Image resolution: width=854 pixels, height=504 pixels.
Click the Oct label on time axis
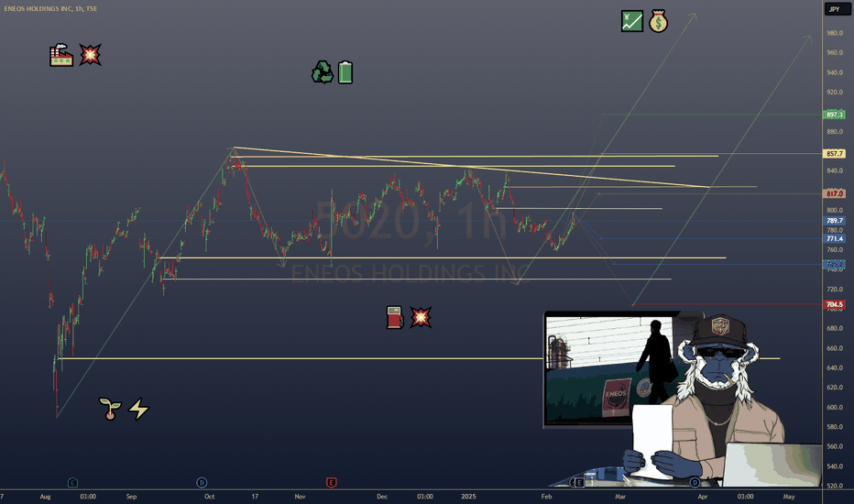[x=209, y=497]
